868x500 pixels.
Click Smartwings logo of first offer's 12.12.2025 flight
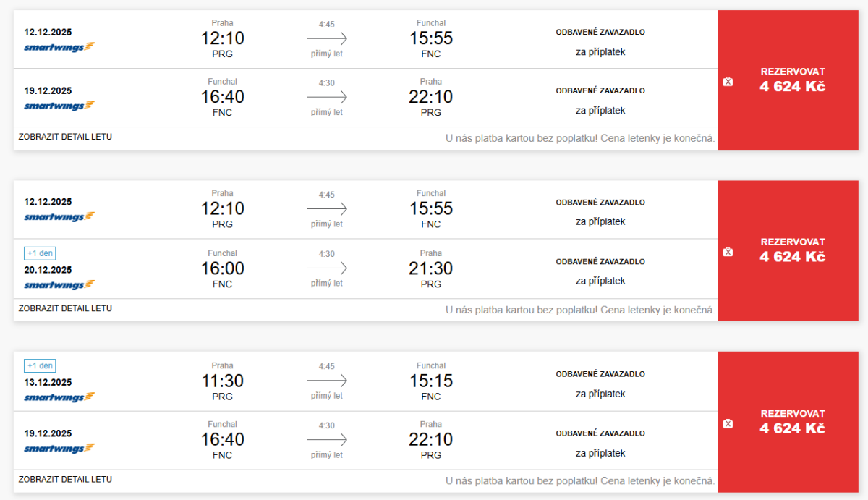[59, 47]
